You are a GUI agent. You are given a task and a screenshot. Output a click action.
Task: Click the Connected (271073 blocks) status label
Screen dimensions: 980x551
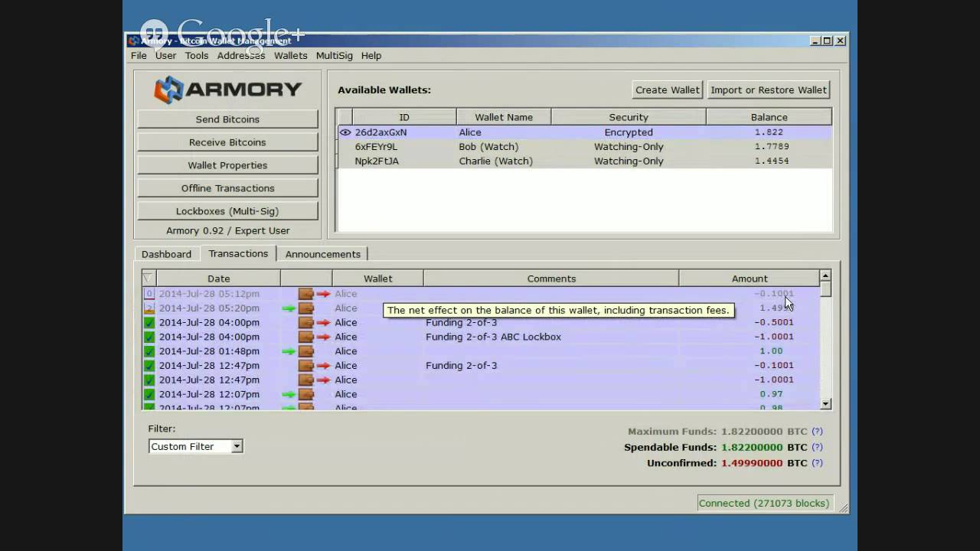pos(764,504)
